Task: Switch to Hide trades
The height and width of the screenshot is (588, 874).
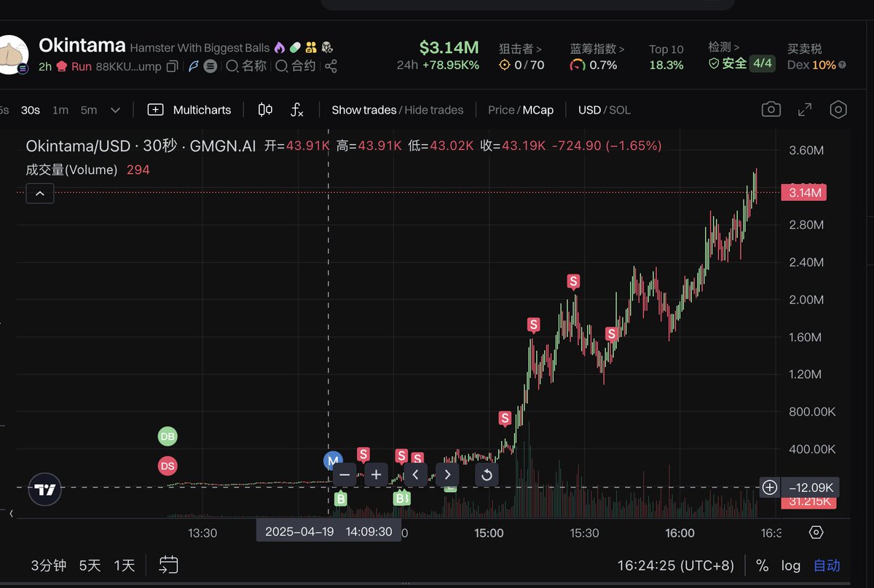Action: [x=433, y=110]
